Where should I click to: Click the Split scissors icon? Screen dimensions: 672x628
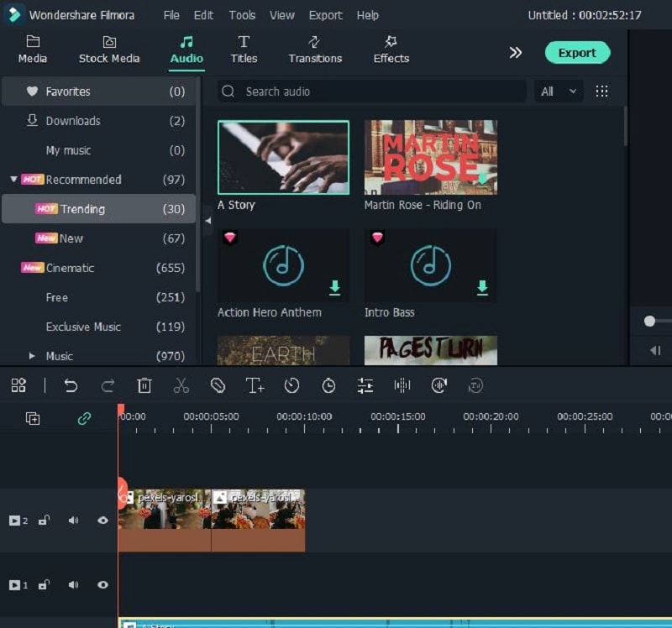[x=181, y=385]
